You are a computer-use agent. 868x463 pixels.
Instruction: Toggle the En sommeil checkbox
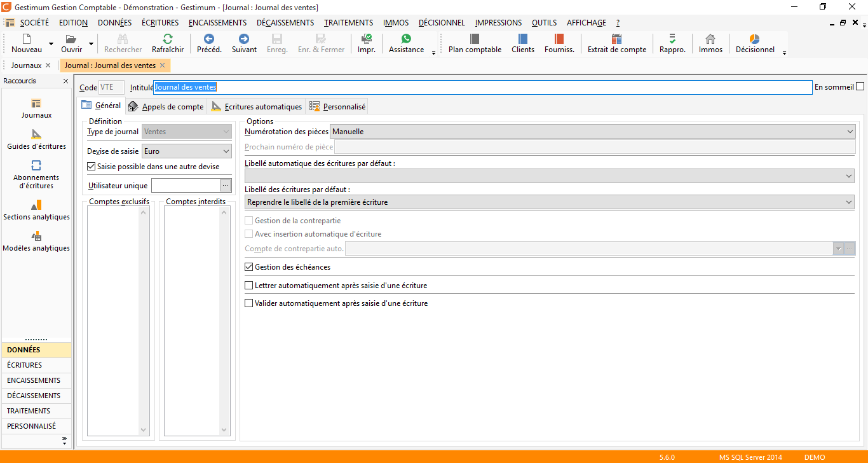point(860,86)
